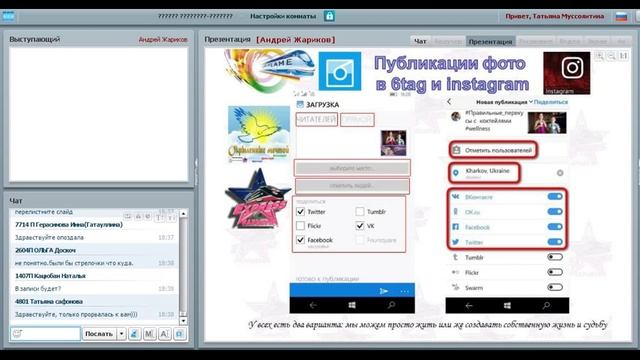Click Отметить пользователей
The height and width of the screenshot is (360, 640).
coord(493,150)
